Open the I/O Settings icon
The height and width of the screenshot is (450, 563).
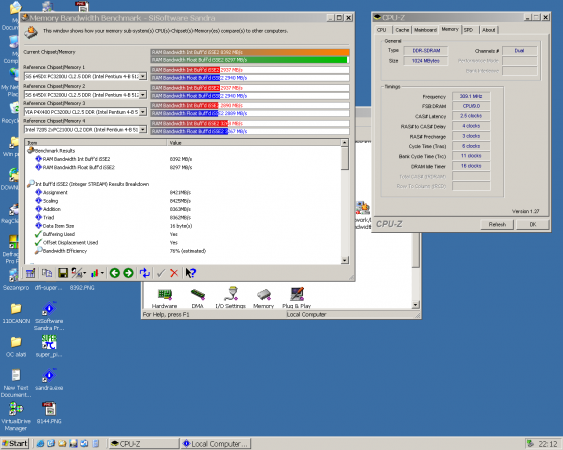point(231,298)
